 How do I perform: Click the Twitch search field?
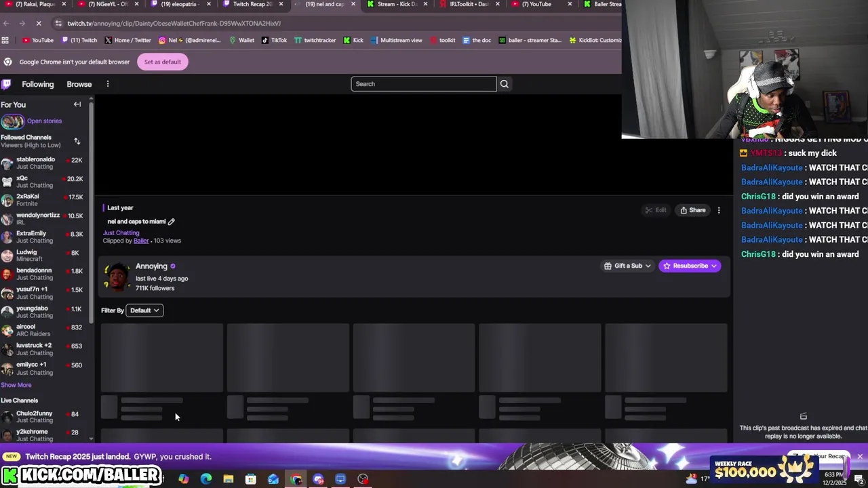click(x=424, y=84)
